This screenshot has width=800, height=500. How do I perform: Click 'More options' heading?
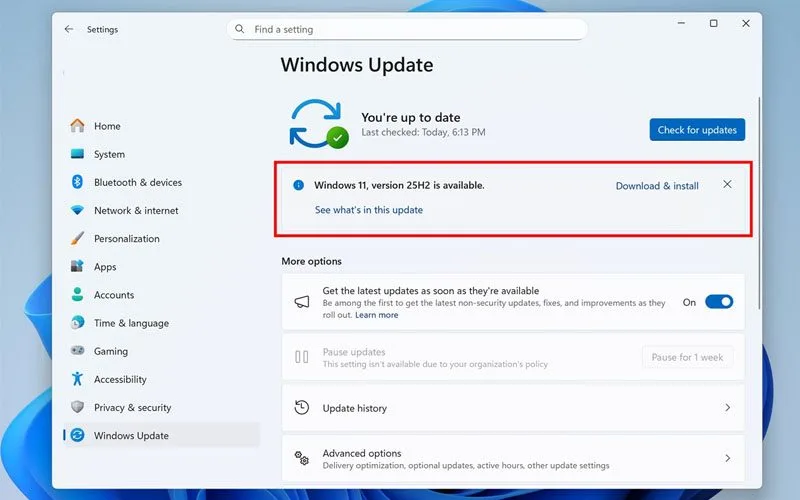[x=312, y=261]
